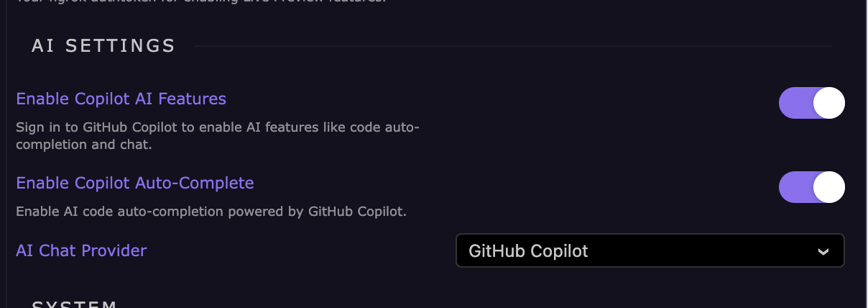Click the white knob of the AI Features toggle
Image resolution: width=868 pixels, height=308 pixels.
pyautogui.click(x=828, y=103)
